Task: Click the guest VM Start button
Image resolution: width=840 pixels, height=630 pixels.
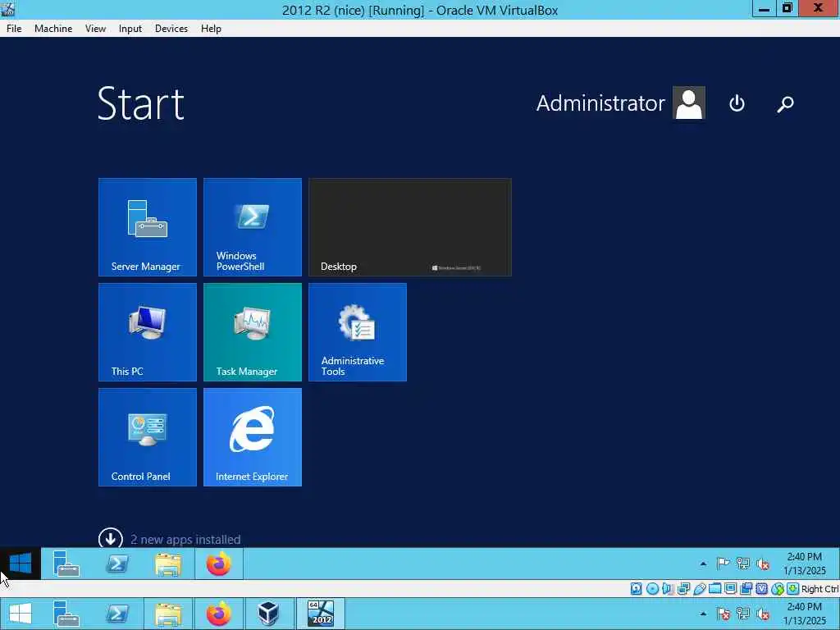Action: coord(21,564)
